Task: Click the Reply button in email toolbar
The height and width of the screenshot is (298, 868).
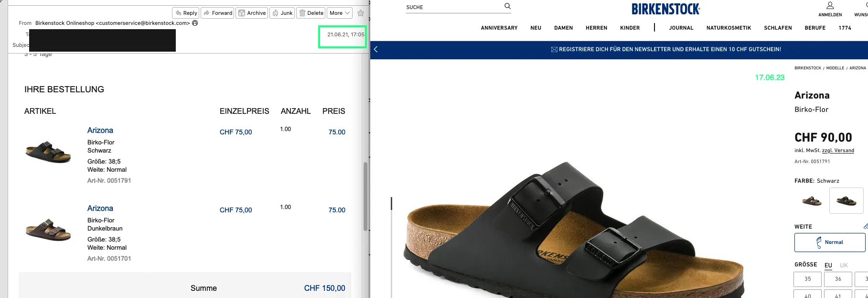Action: 186,13
